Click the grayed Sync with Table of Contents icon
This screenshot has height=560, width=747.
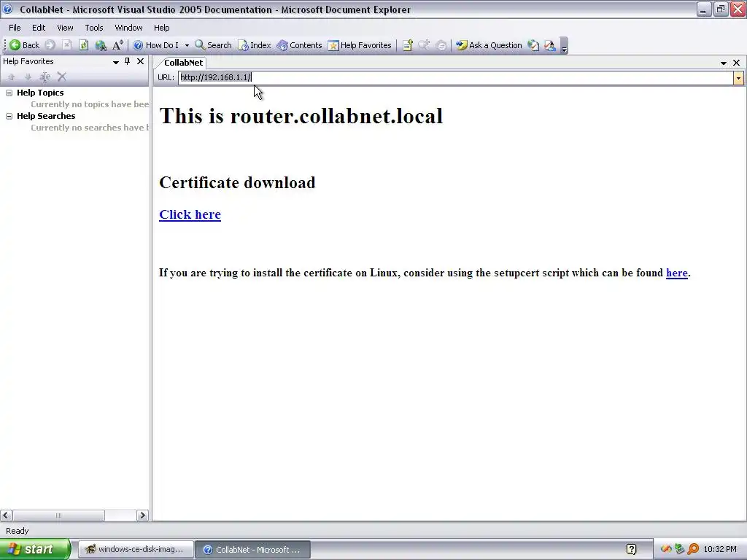(441, 45)
